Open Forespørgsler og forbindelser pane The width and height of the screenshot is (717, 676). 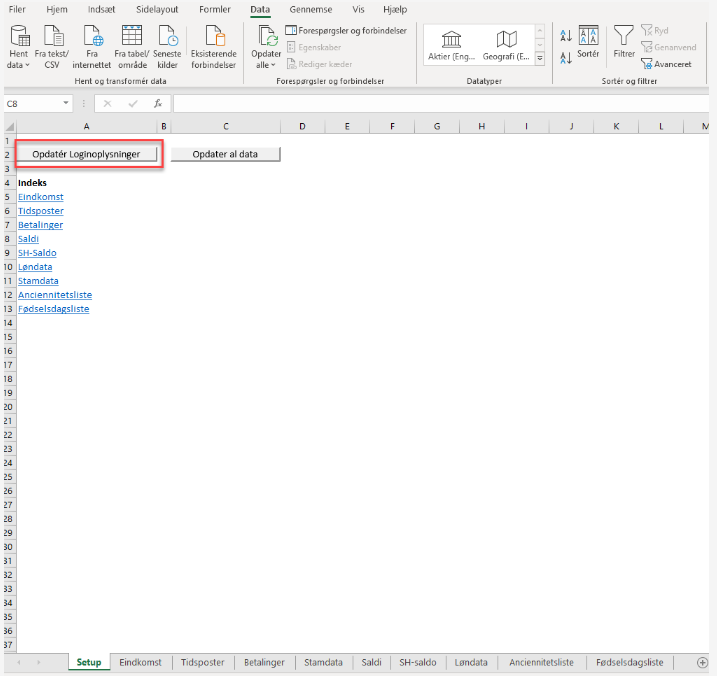click(346, 31)
